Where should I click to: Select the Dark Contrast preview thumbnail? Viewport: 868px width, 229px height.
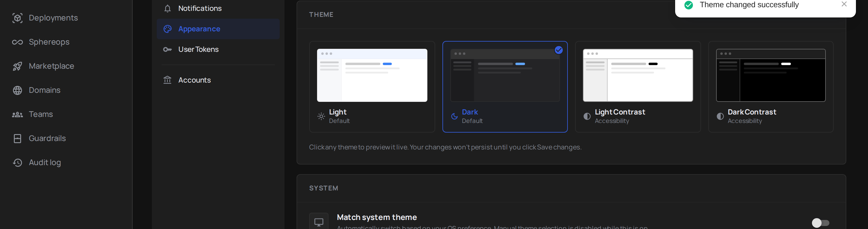[x=771, y=75]
